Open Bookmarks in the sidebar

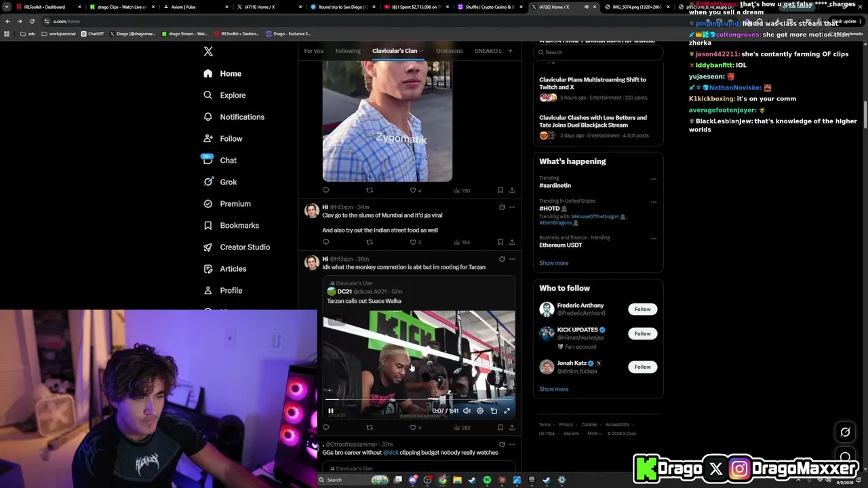231,226
